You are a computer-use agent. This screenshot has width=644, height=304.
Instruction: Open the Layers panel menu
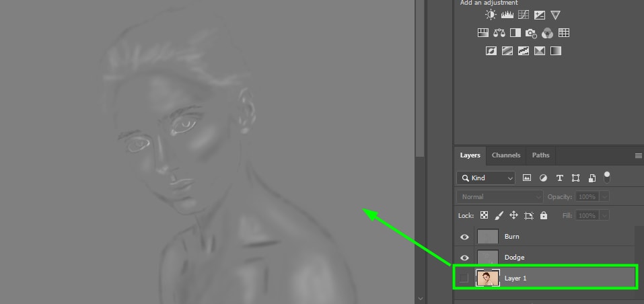point(638,155)
